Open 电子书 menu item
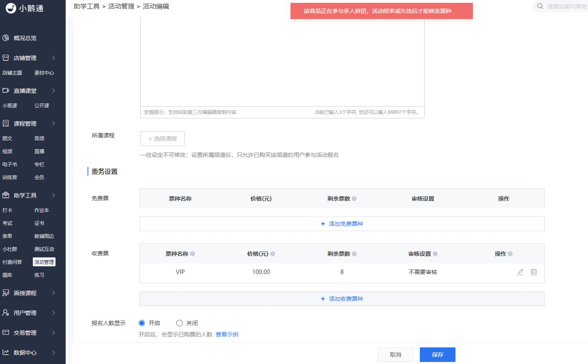Image resolution: width=588 pixels, height=364 pixels. [x=10, y=164]
